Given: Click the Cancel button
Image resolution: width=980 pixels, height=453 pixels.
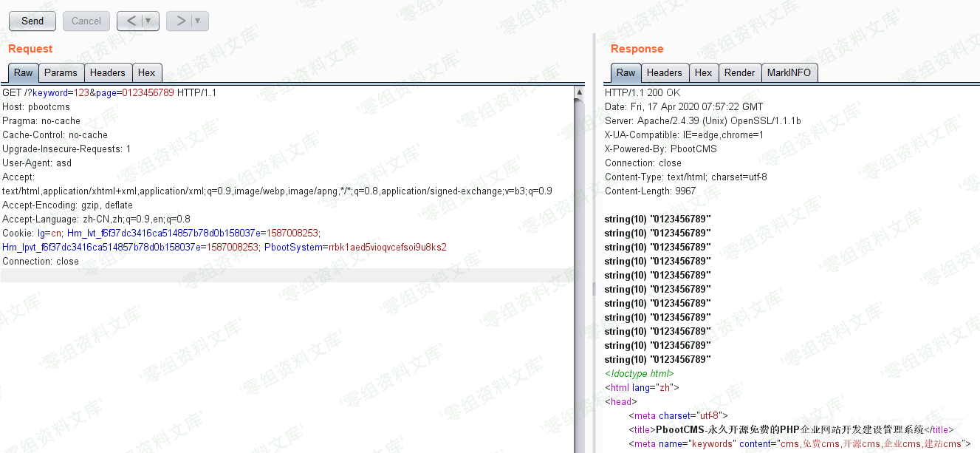Looking at the screenshot, I should (x=86, y=21).
